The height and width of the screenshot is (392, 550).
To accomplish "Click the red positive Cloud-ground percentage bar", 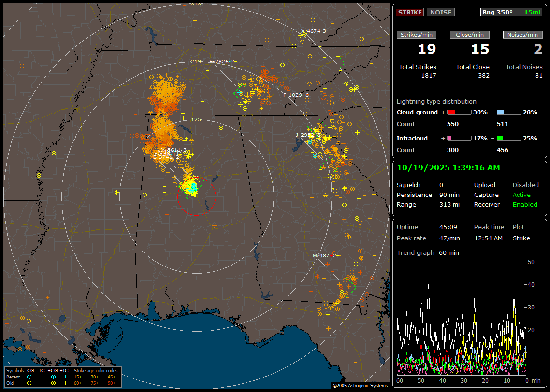I will click(x=458, y=112).
